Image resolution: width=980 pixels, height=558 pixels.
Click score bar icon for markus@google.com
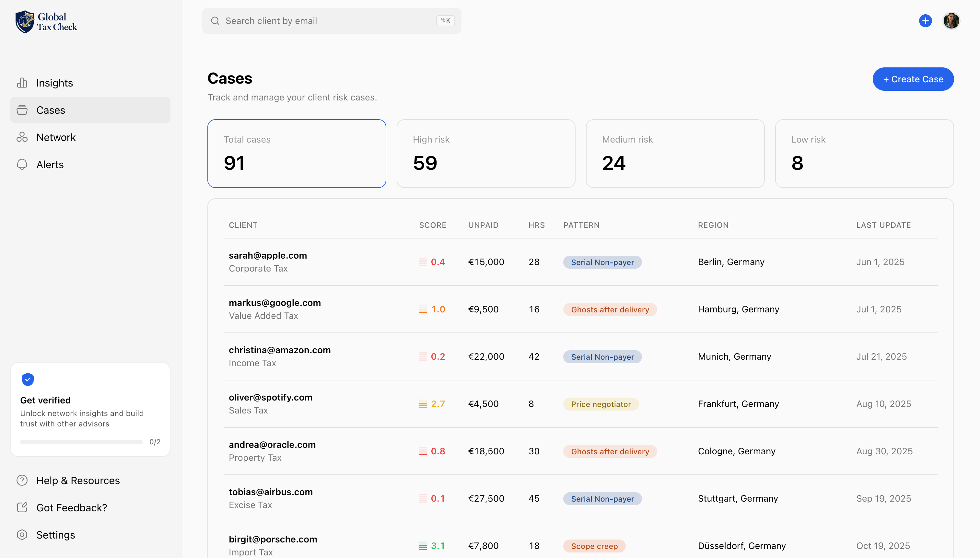click(x=422, y=309)
